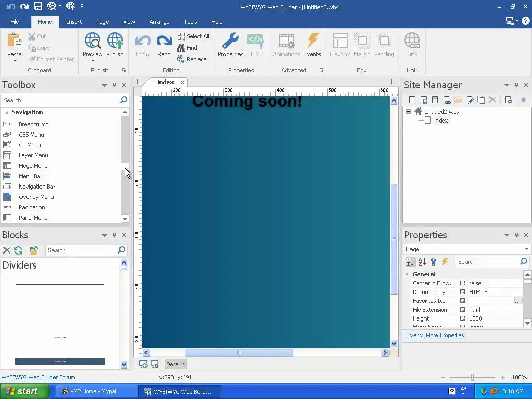
Task: Switch to the Arrange ribbon tab
Action: 159,22
